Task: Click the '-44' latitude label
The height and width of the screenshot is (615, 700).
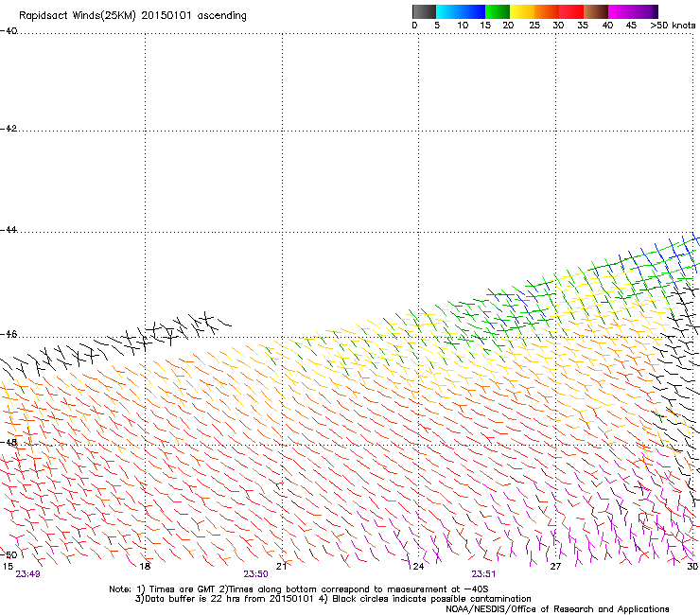Action: point(9,230)
